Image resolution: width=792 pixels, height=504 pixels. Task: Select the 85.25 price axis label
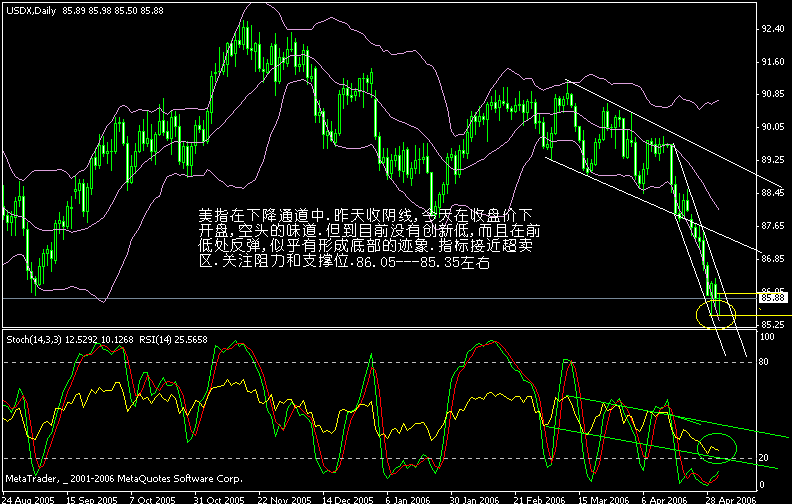click(773, 325)
